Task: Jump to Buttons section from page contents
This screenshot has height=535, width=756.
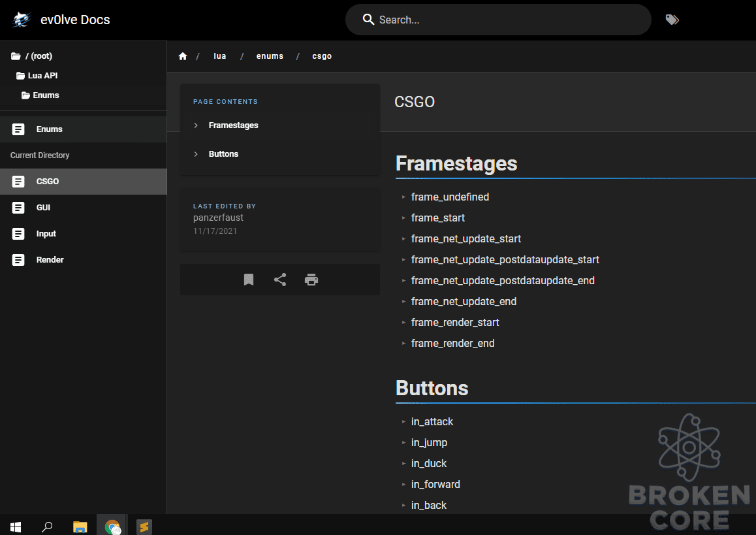Action: point(224,154)
